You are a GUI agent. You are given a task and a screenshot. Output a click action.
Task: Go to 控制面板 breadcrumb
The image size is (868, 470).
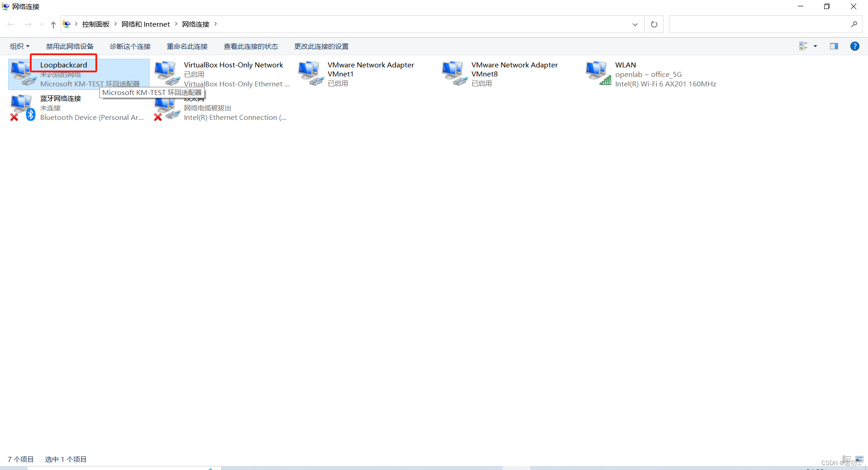96,24
